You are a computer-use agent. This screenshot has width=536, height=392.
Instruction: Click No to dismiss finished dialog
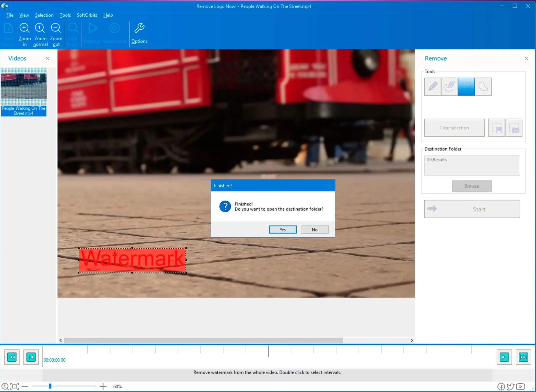click(x=314, y=230)
